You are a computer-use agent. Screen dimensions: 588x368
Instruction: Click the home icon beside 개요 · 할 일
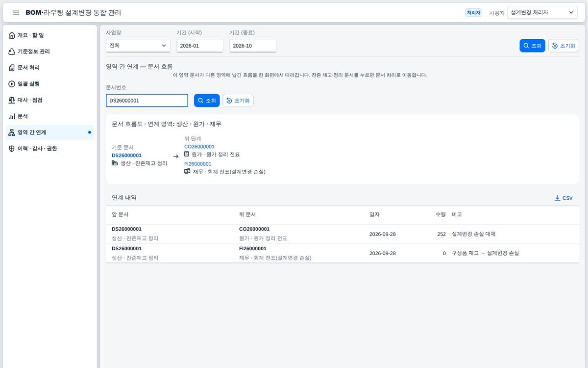pos(12,35)
